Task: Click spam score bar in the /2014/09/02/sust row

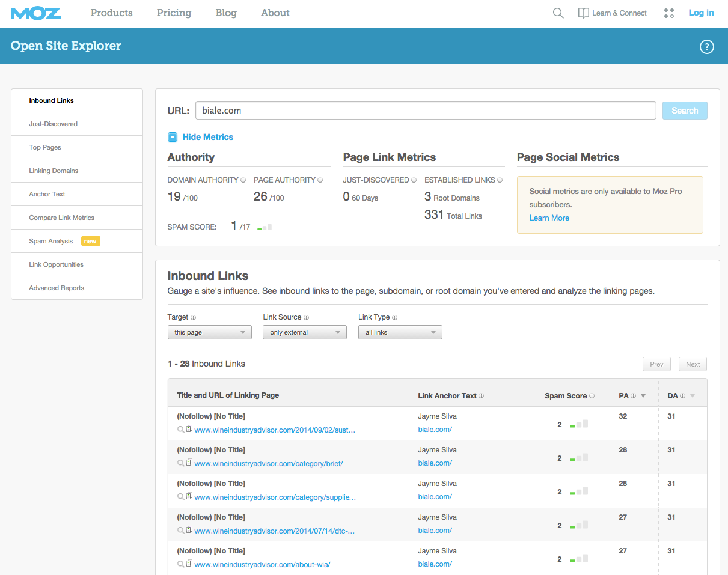Action: click(579, 424)
